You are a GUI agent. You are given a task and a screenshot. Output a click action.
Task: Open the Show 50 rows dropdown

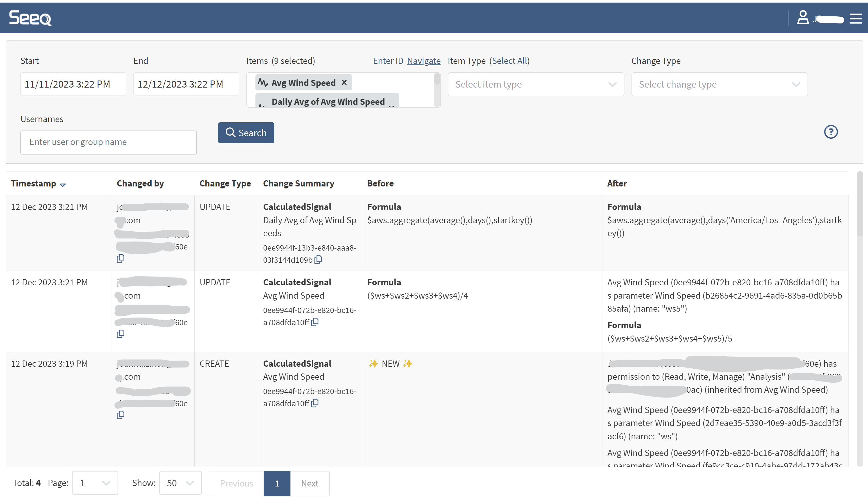(x=180, y=483)
